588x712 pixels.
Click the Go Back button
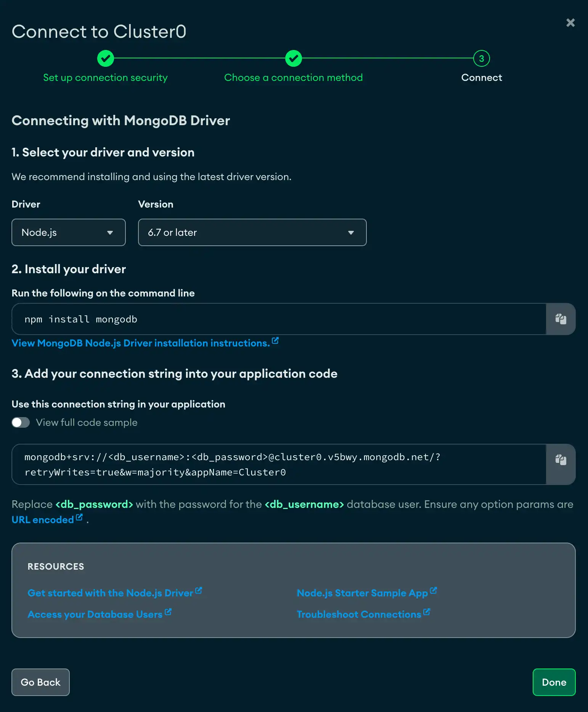point(40,682)
